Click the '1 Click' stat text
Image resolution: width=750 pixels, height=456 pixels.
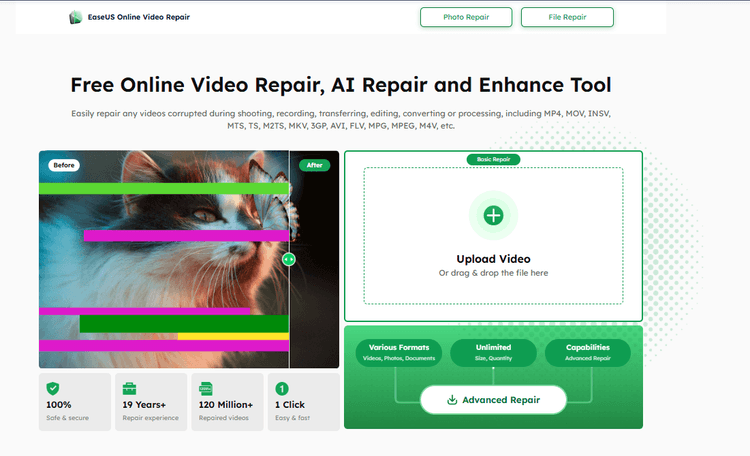(x=290, y=405)
